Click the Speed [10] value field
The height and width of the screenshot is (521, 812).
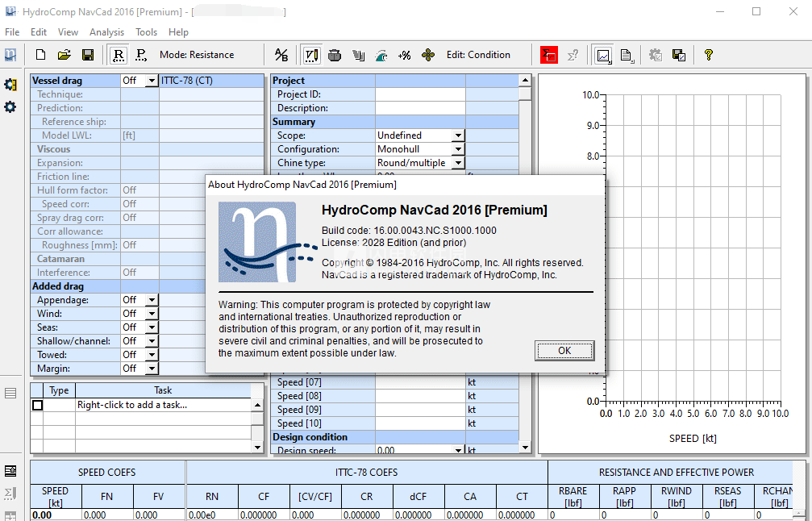pyautogui.click(x=420, y=423)
